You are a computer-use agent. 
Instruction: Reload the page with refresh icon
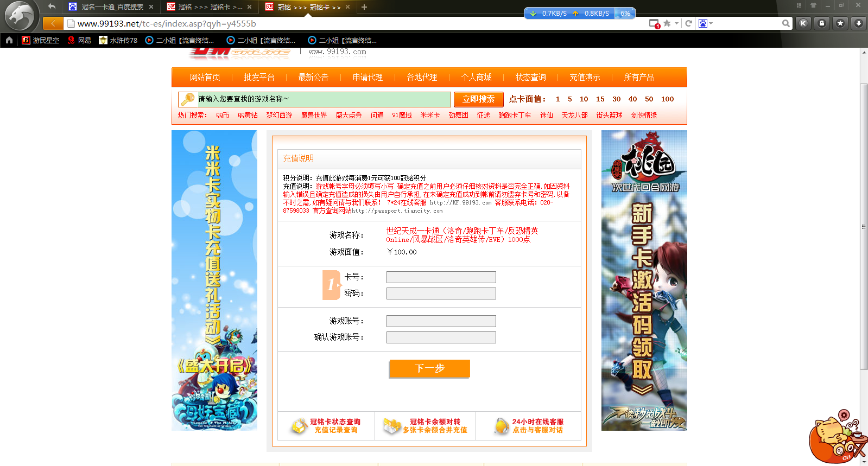point(689,23)
